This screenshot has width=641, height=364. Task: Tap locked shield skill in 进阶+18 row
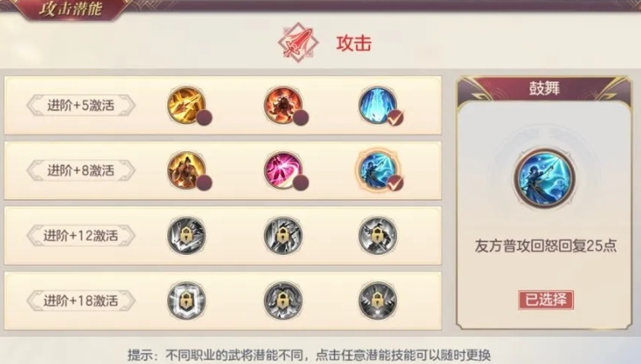(186, 301)
